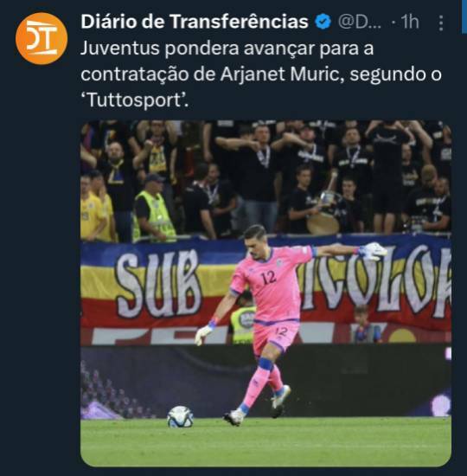Click the name Arjanet Muric in tweet
Screen dimensions: 467x476
coord(282,74)
